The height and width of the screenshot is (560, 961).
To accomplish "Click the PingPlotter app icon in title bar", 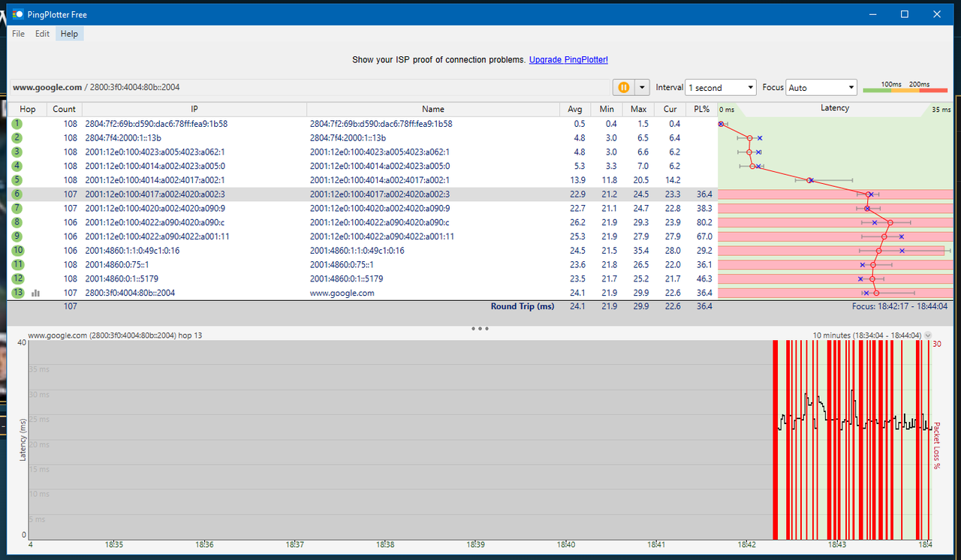I will click(20, 14).
